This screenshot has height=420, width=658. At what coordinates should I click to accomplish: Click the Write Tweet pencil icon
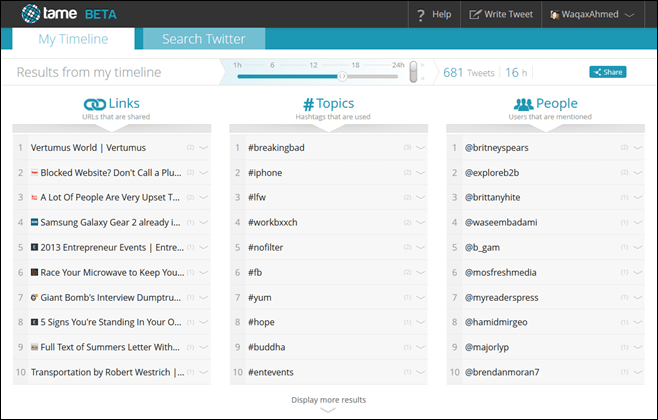tap(475, 14)
